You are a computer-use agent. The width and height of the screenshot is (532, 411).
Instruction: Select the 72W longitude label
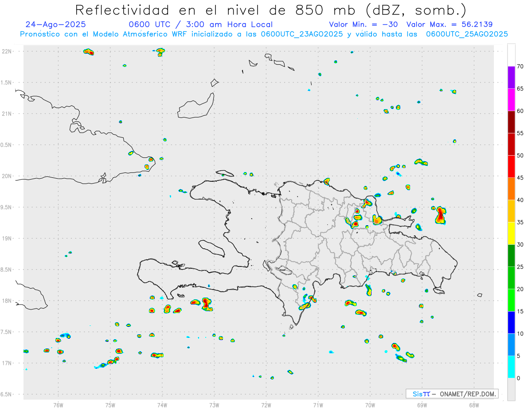266,405
